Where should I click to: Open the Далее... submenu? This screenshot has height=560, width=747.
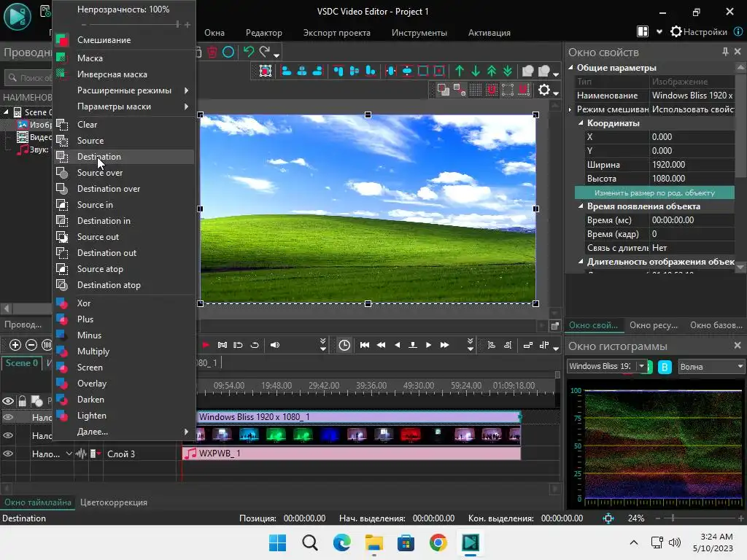coord(124,432)
